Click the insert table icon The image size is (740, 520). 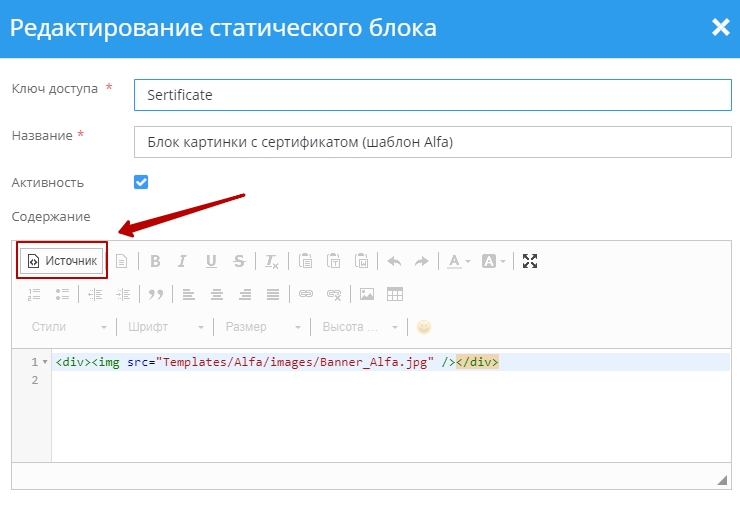click(395, 294)
